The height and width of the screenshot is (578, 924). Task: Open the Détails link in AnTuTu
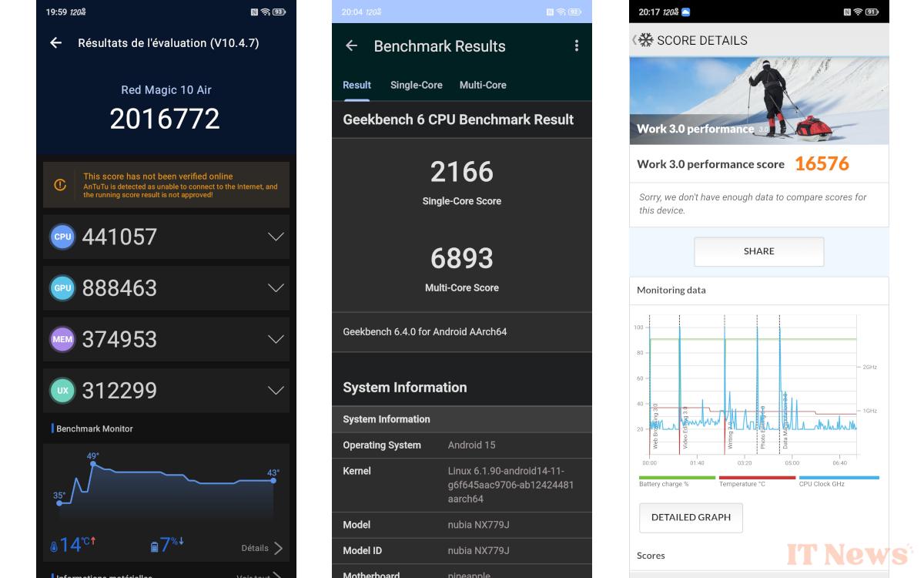(x=262, y=548)
